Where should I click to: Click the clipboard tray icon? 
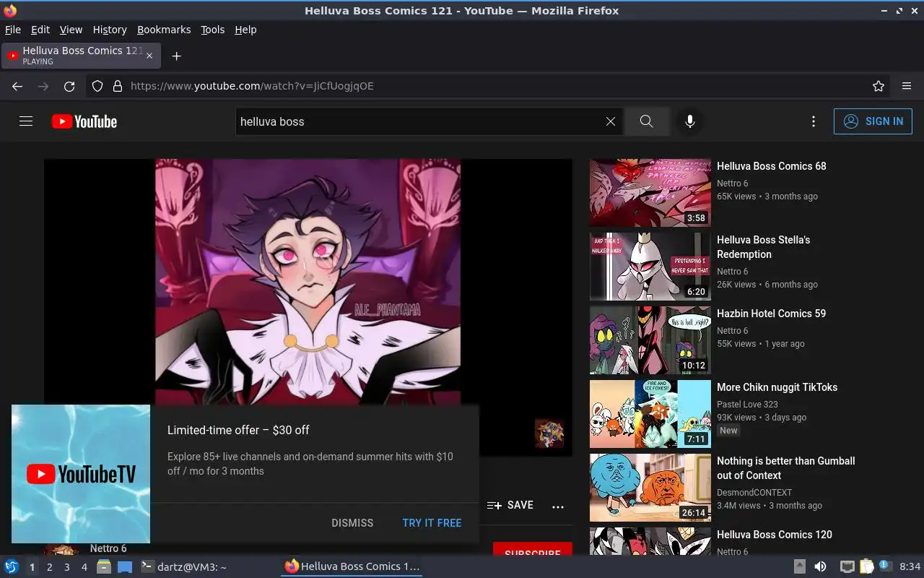pos(867,567)
